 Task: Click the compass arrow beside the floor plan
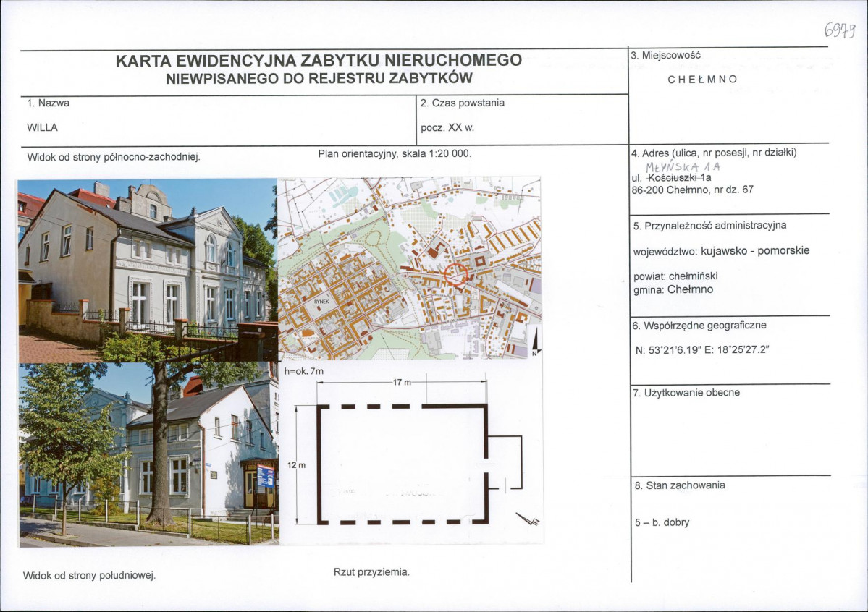pyautogui.click(x=528, y=519)
